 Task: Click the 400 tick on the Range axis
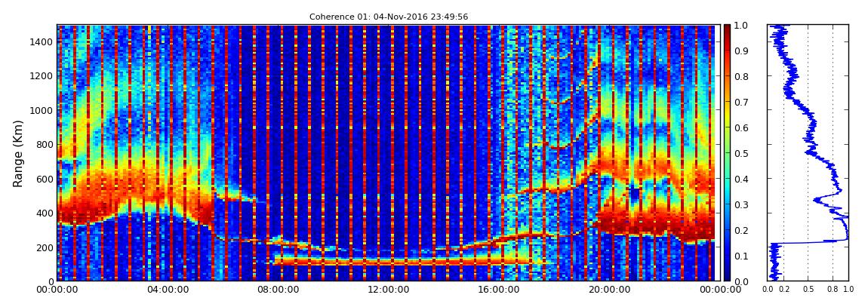45,213
